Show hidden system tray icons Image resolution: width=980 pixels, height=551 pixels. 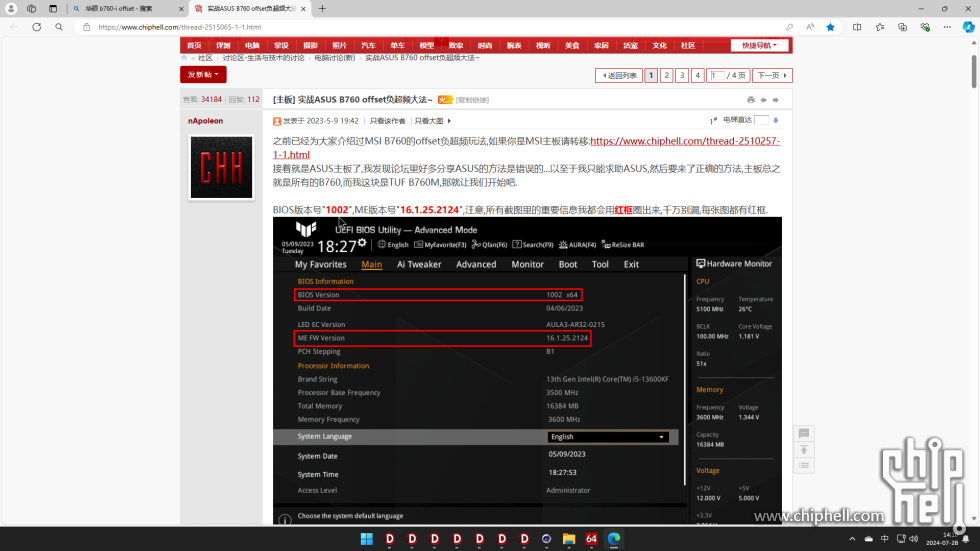click(852, 539)
